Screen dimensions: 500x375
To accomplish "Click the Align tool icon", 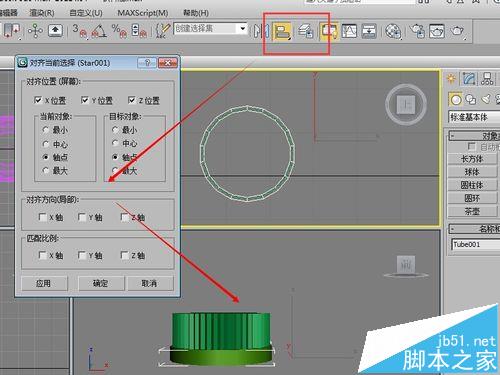I will [282, 31].
